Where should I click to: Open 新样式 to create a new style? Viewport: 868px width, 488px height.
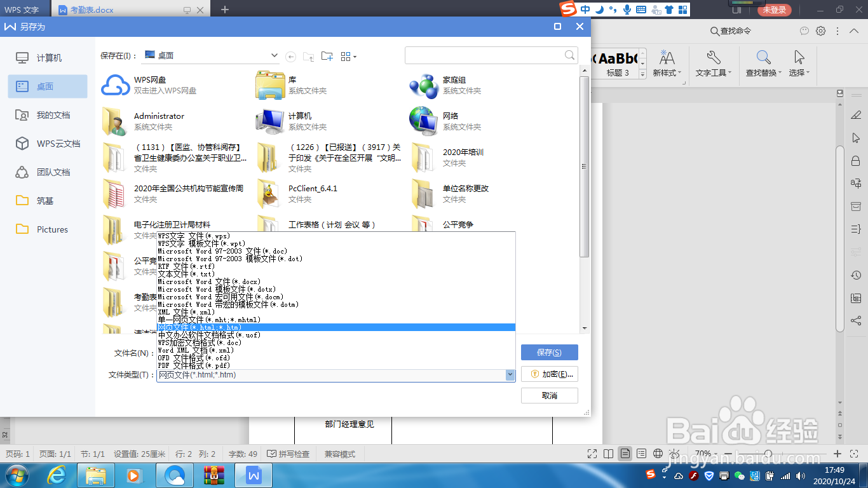pyautogui.click(x=667, y=64)
